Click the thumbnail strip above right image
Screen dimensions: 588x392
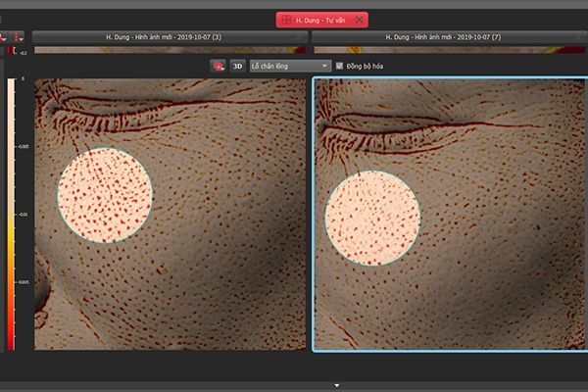448,50
